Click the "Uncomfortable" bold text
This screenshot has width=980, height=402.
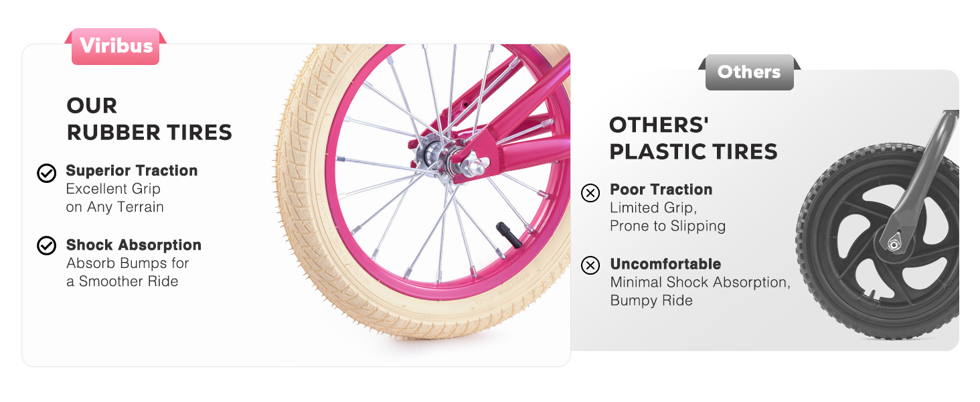coord(665,264)
